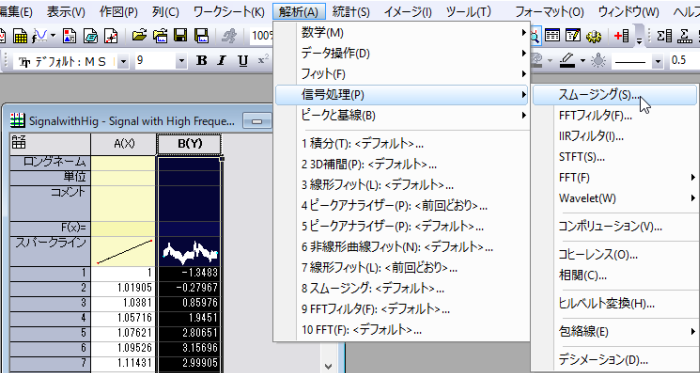Click the black line color swatch

pos(567,66)
